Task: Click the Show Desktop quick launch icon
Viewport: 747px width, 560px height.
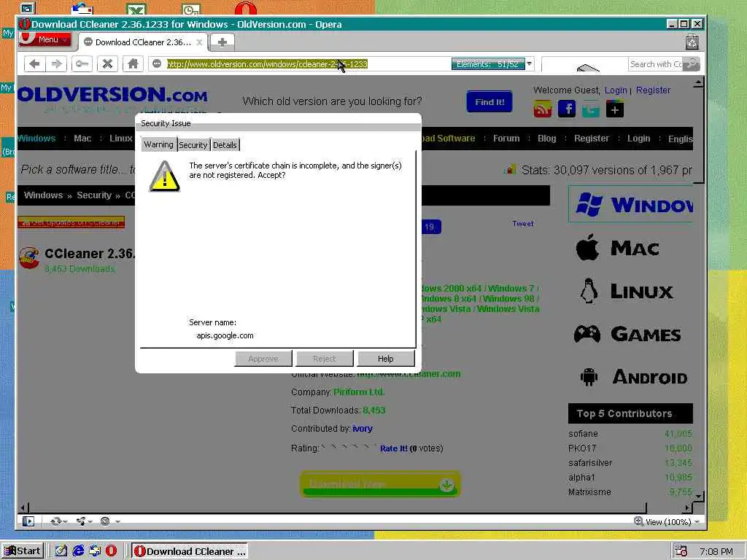Action: (61, 551)
